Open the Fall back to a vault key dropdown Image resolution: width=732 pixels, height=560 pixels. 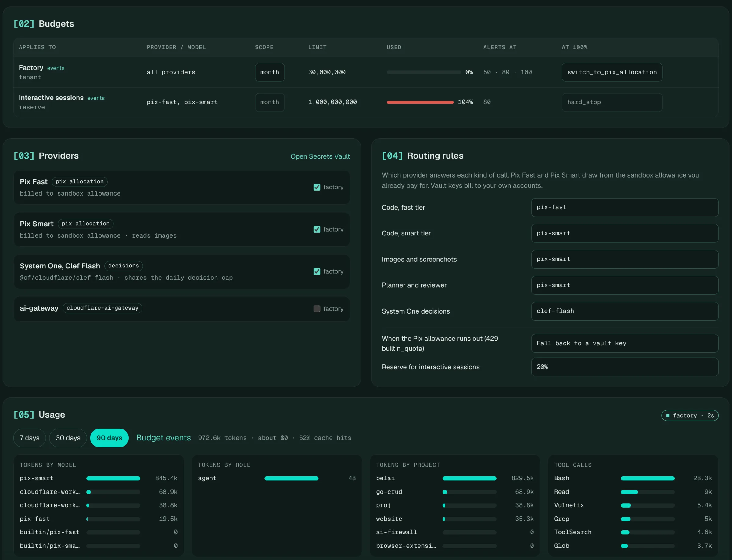[x=624, y=343]
